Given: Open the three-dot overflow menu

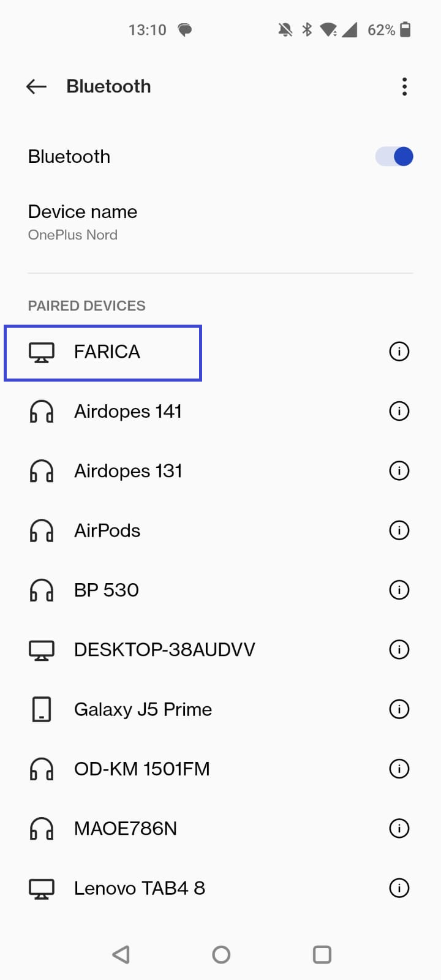Looking at the screenshot, I should tap(404, 86).
